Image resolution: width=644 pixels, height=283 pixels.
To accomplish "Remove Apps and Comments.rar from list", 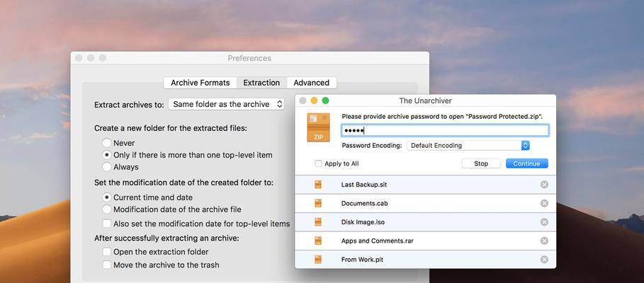I will click(x=544, y=241).
